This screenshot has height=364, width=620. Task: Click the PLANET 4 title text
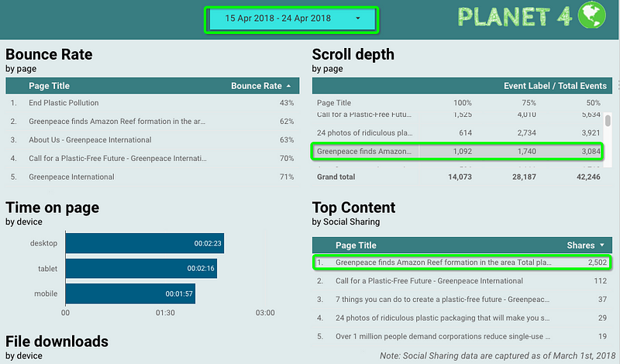[515, 17]
